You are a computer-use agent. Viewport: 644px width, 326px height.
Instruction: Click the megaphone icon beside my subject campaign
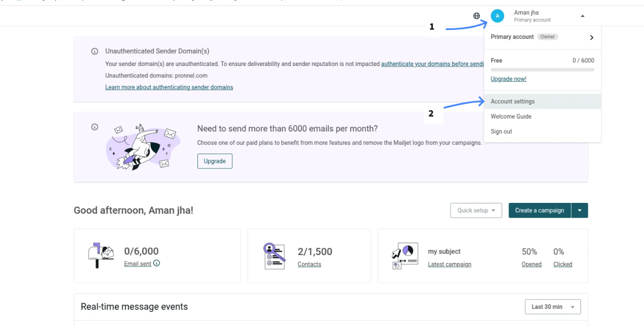coord(404,255)
